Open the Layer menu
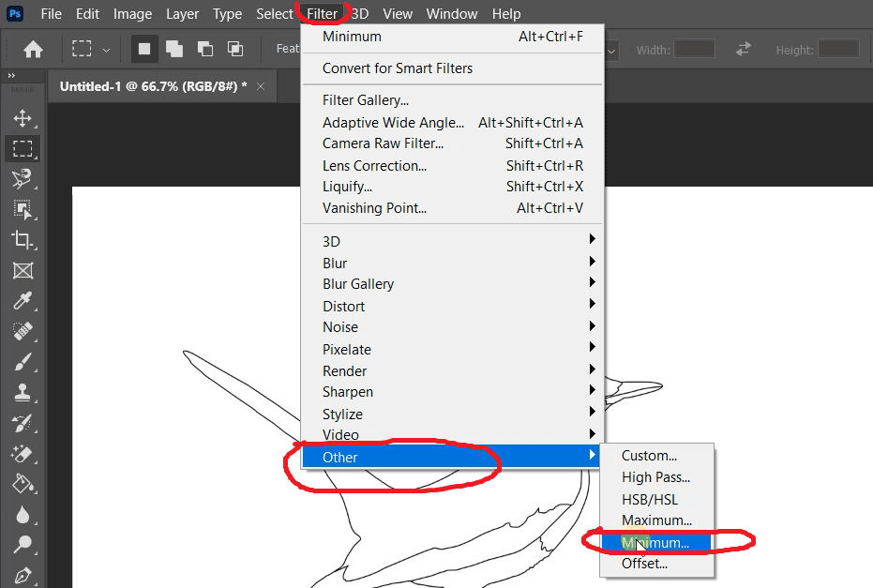873x588 pixels. pos(182,14)
